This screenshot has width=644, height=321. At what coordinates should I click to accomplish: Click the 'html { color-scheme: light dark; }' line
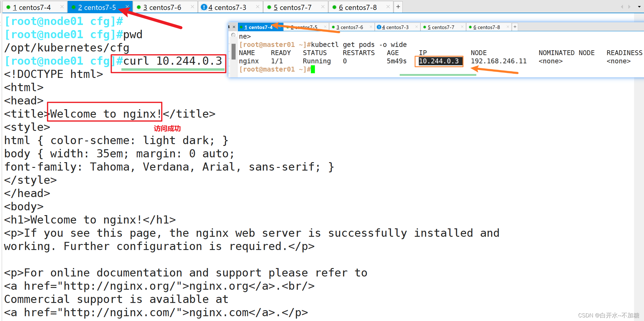[116, 140]
